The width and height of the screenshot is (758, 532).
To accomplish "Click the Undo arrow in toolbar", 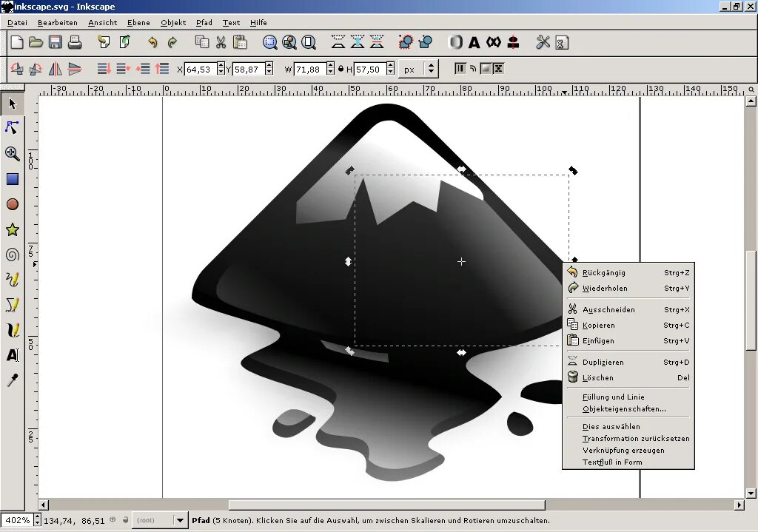I will 152,42.
